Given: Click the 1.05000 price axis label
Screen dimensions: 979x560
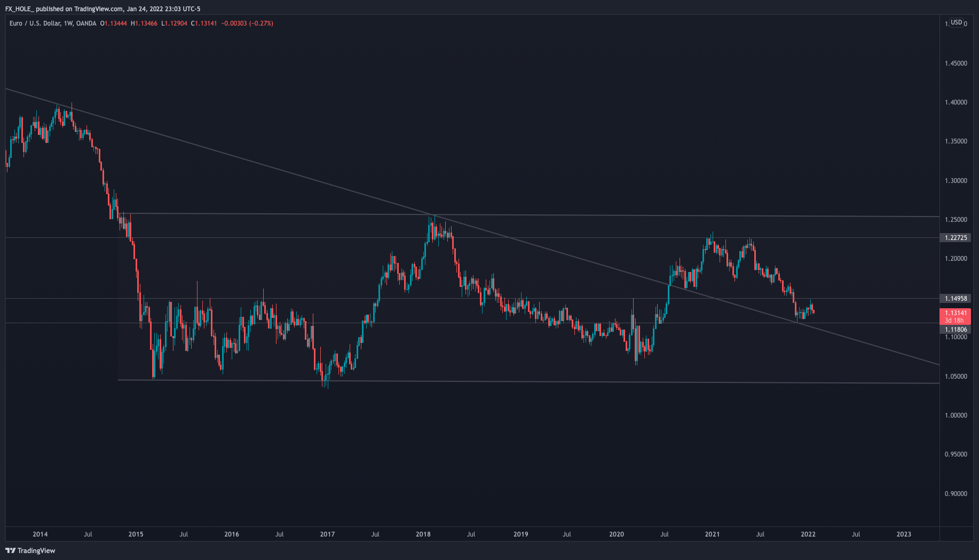Looking at the screenshot, I should pos(956,377).
